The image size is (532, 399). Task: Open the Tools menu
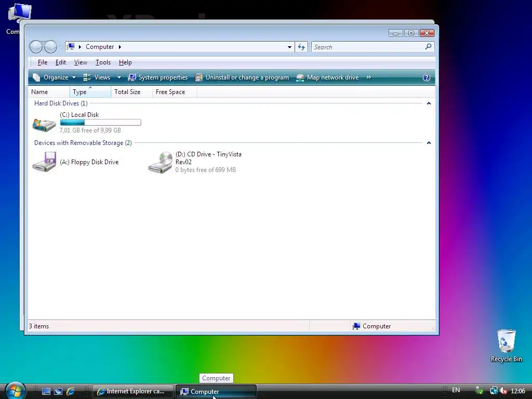(103, 62)
